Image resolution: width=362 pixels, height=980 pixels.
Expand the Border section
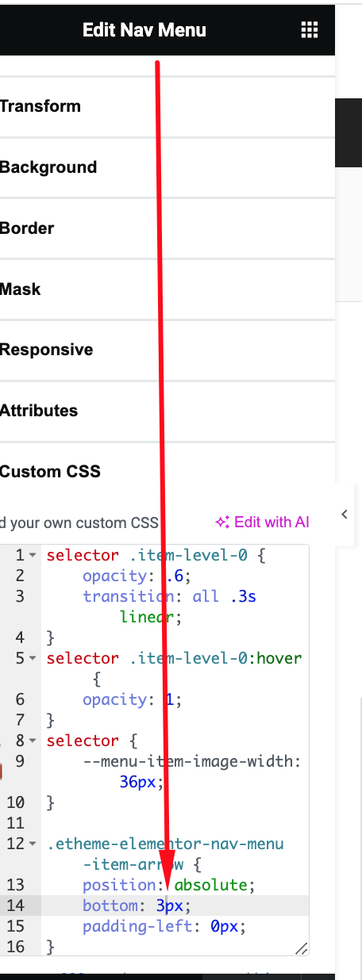click(x=168, y=228)
